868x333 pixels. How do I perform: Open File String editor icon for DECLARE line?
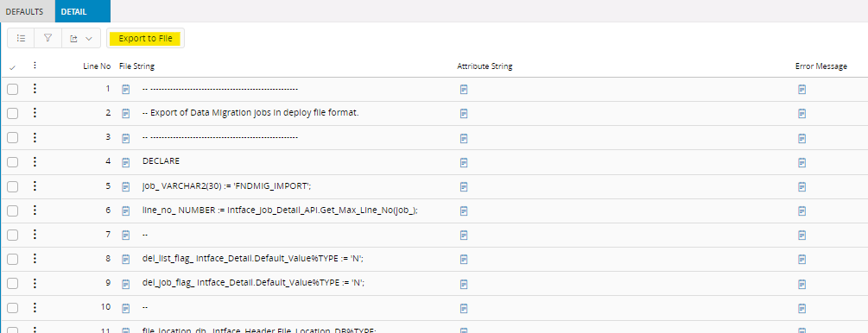[125, 162]
